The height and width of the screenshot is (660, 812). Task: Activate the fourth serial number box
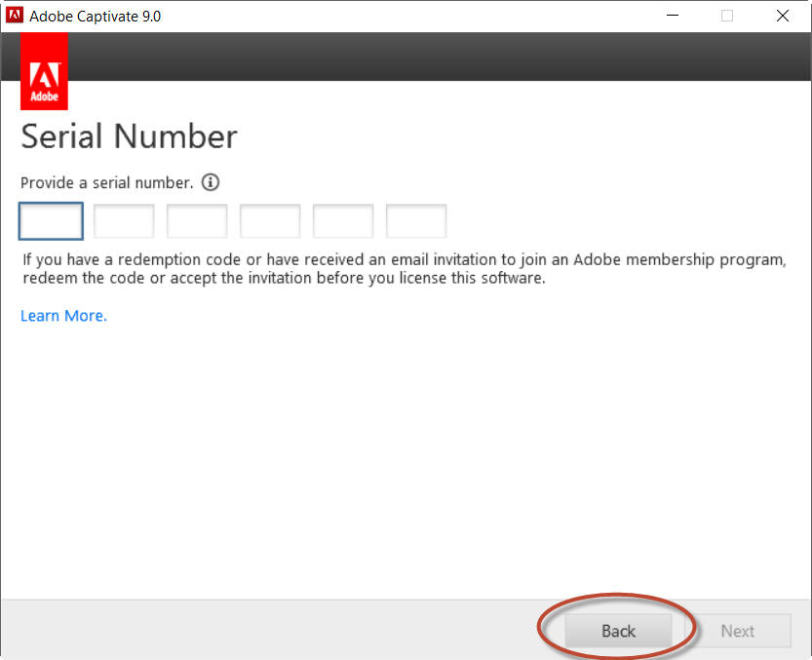[x=270, y=221]
